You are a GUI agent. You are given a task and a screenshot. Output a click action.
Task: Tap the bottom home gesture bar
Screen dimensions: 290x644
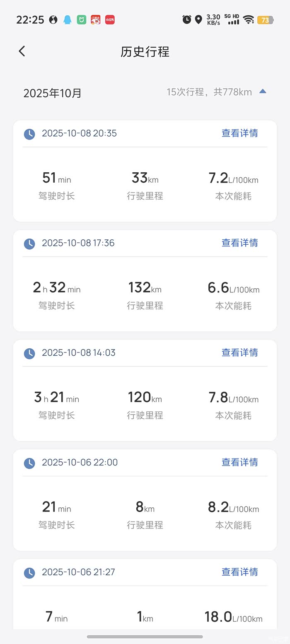(x=145, y=637)
